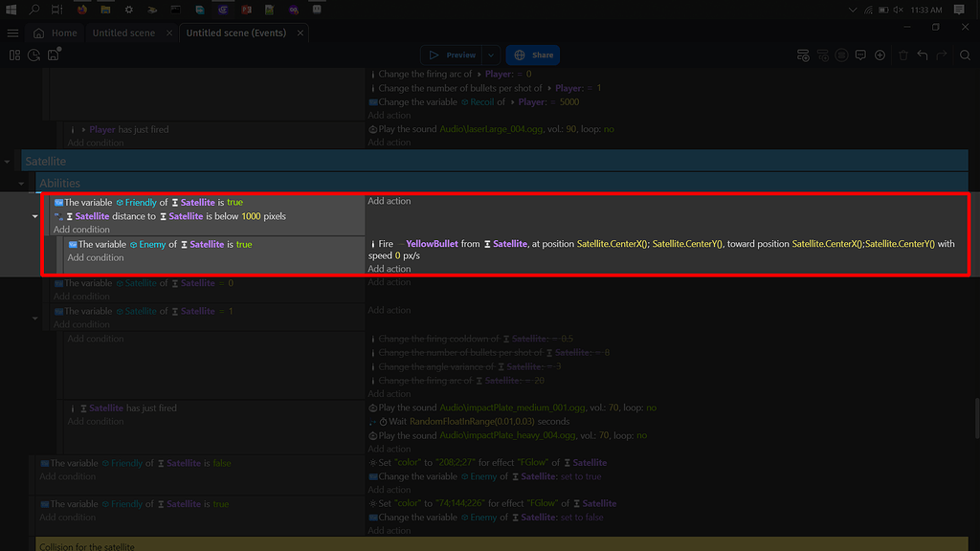The image size is (980, 551).
Task: Open the project manager panel icon
Action: click(14, 55)
